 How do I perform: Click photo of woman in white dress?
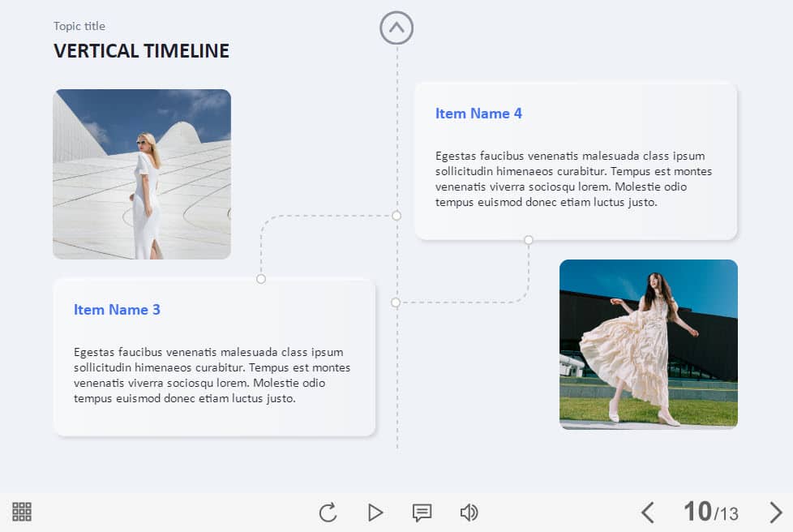(142, 174)
